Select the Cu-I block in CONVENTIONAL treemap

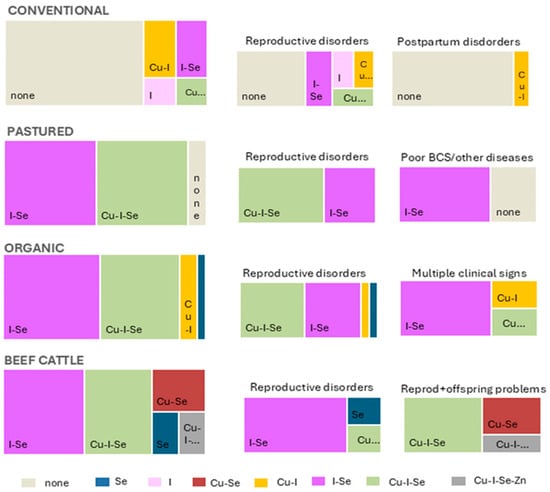pyautogui.click(x=160, y=49)
